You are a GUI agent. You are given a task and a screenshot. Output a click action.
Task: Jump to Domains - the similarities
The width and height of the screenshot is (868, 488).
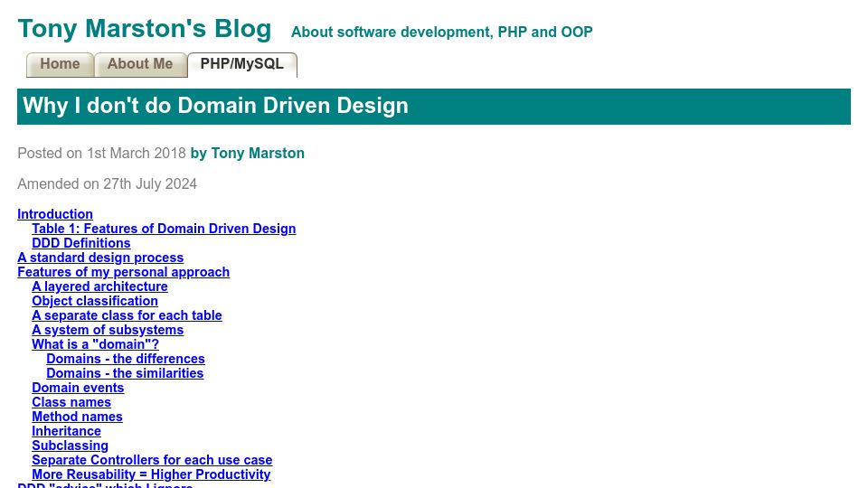(x=125, y=372)
